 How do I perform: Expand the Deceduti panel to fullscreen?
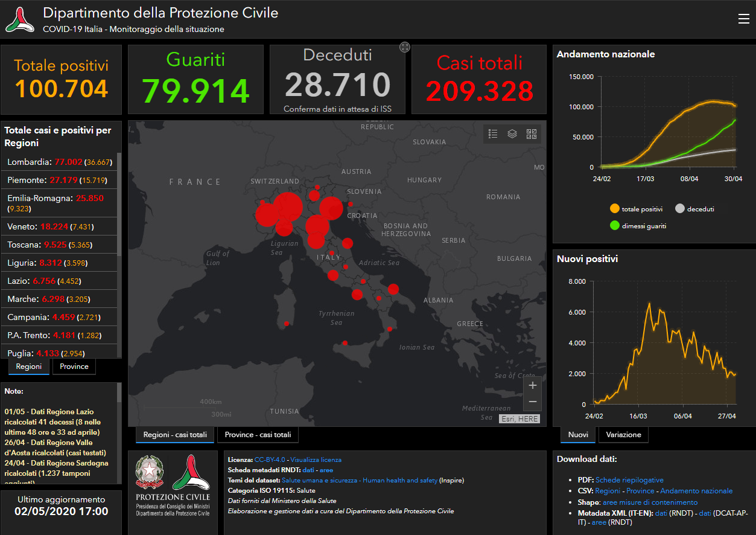pos(405,47)
